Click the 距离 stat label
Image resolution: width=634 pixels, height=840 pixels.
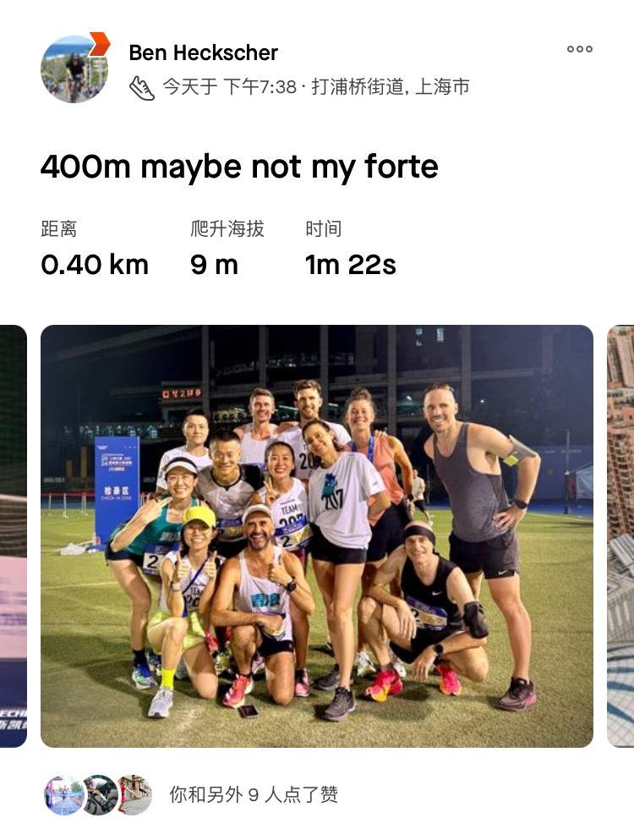[59, 228]
